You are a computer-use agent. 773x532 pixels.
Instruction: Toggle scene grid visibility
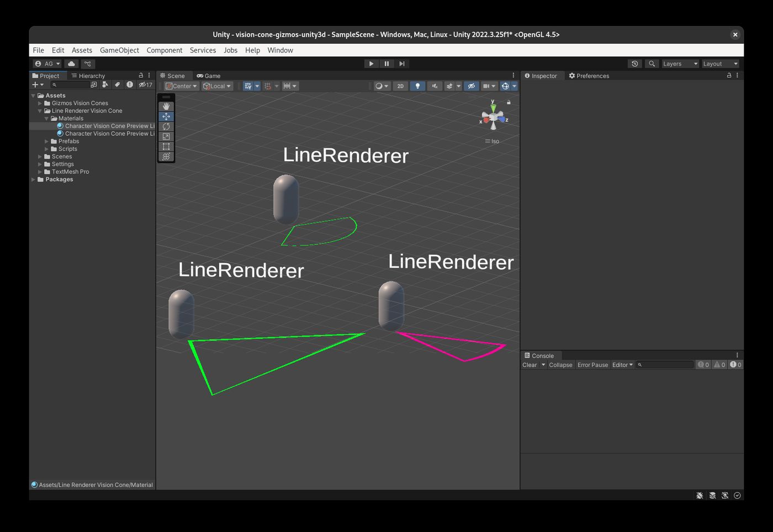coord(248,86)
